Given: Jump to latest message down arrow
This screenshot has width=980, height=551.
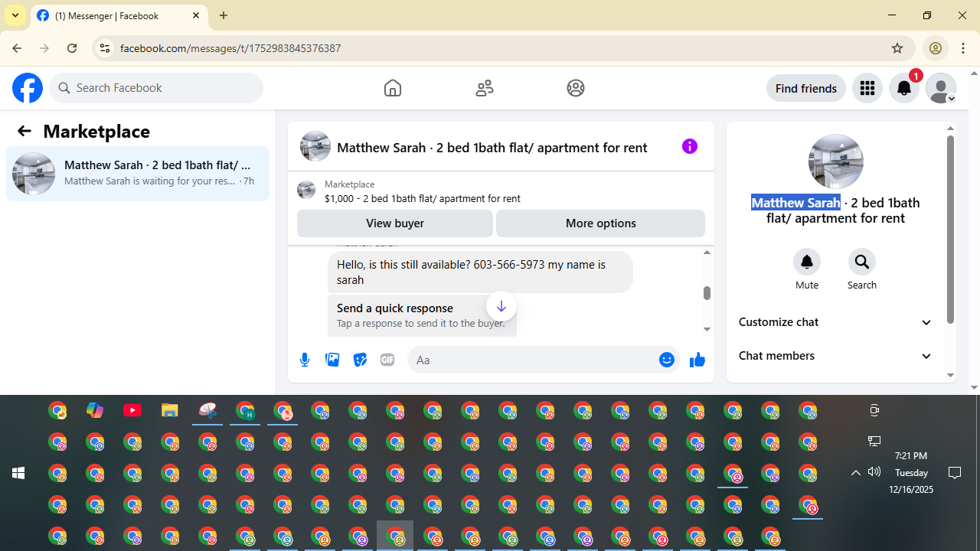Looking at the screenshot, I should pos(501,307).
